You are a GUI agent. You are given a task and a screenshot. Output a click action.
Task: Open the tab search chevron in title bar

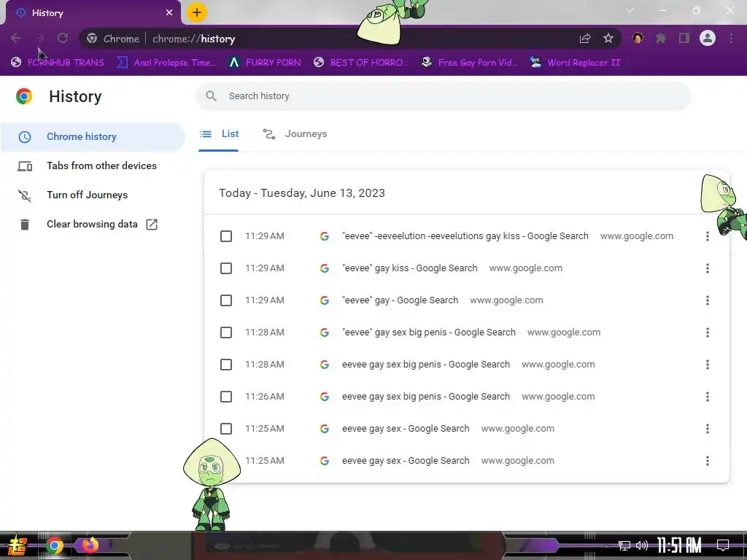630,10
